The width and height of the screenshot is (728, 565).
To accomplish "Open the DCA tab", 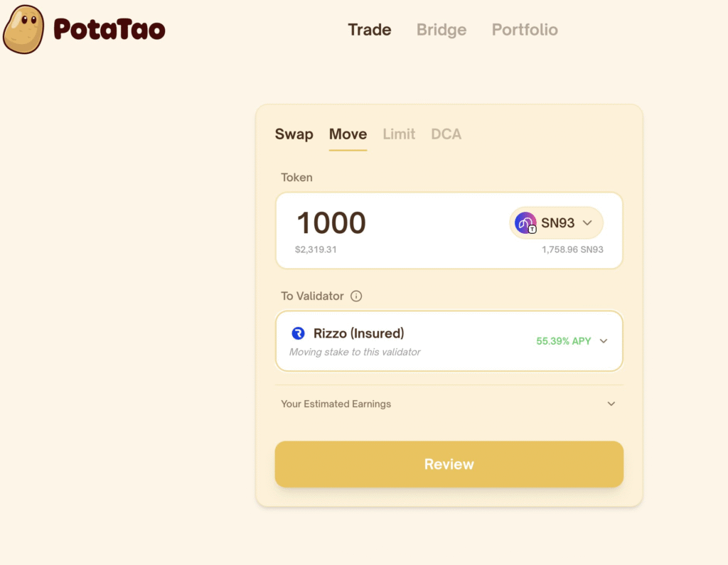I will pyautogui.click(x=446, y=134).
